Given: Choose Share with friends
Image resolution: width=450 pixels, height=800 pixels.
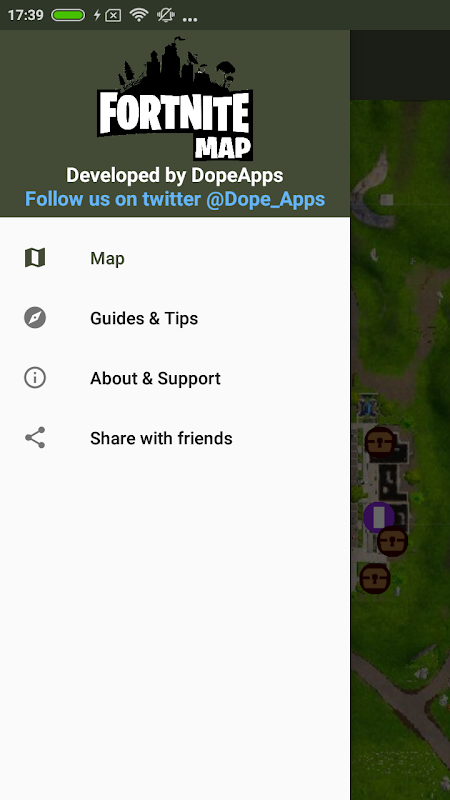Looking at the screenshot, I should [x=175, y=438].
